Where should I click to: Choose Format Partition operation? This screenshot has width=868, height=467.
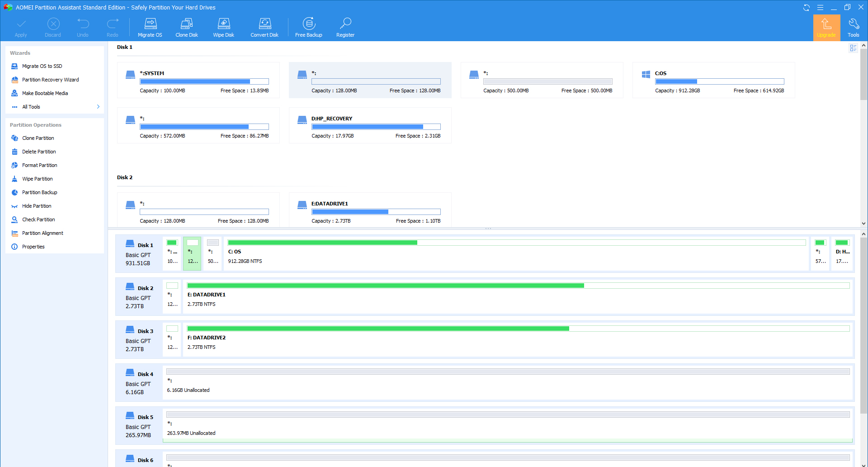(54, 165)
